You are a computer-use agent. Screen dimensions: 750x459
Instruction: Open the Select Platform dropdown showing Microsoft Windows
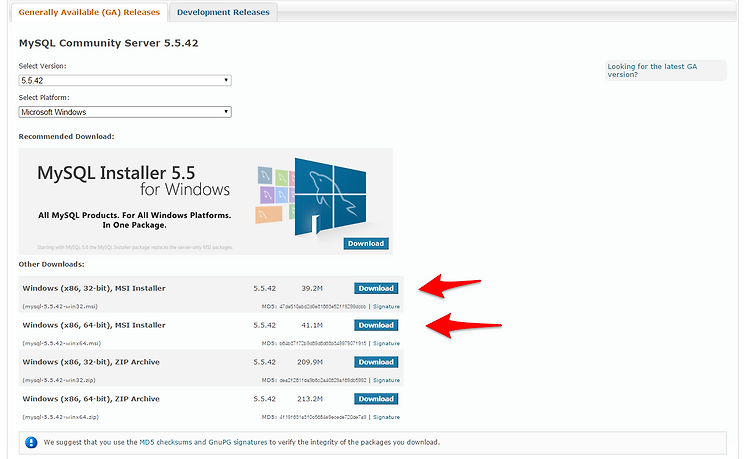125,112
